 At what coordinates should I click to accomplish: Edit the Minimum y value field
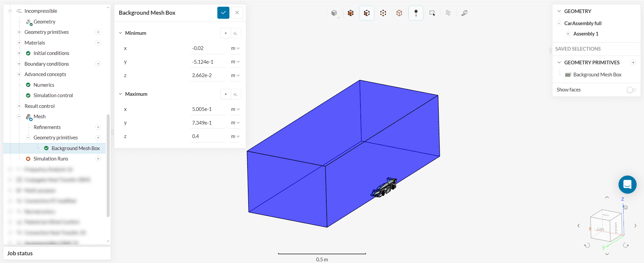coord(208,62)
